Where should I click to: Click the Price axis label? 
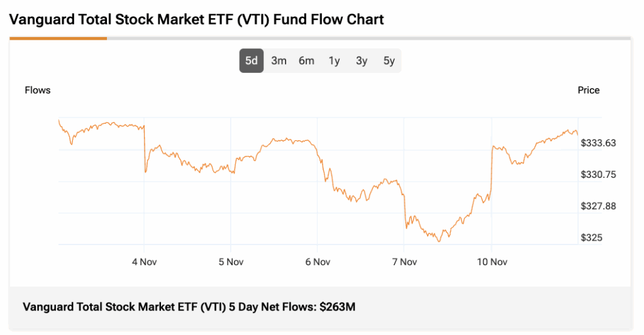click(x=589, y=90)
